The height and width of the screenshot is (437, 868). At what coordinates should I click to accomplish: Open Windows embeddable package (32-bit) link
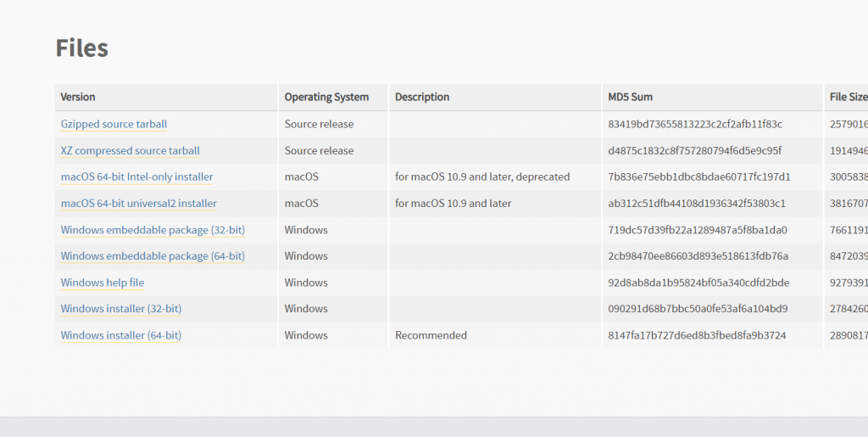click(152, 230)
